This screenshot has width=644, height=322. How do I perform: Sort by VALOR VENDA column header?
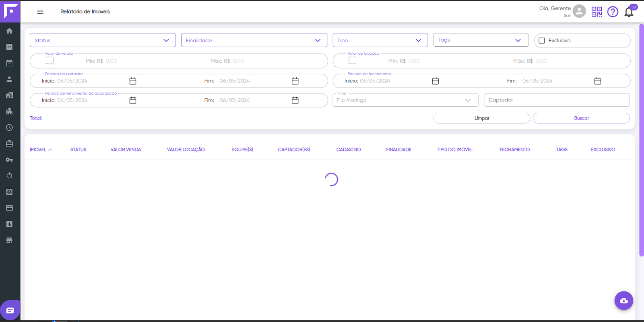point(126,150)
